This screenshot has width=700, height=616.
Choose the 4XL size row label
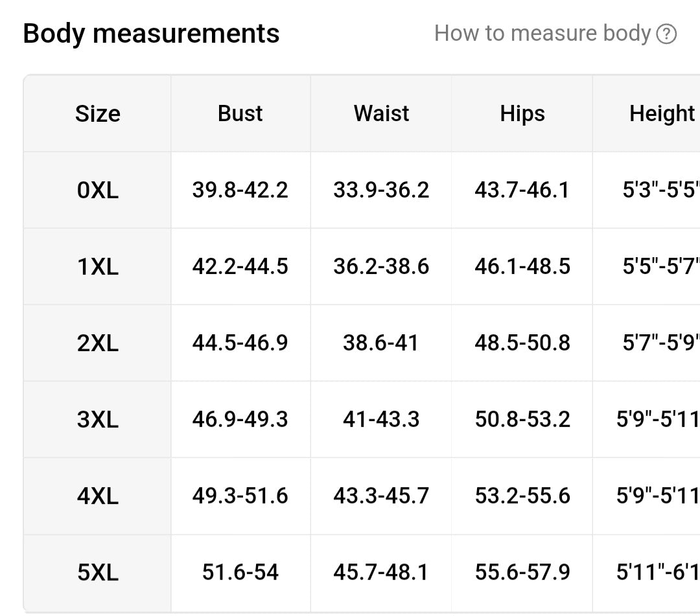(x=98, y=496)
